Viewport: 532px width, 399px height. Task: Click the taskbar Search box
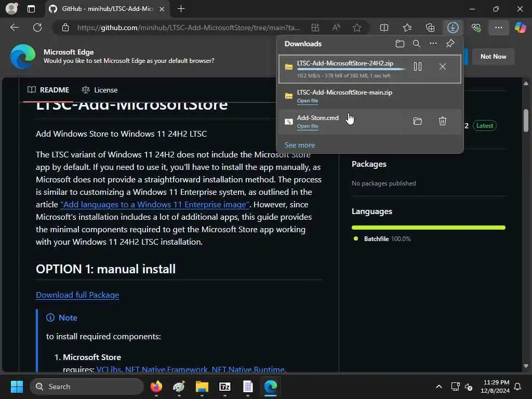(x=87, y=387)
